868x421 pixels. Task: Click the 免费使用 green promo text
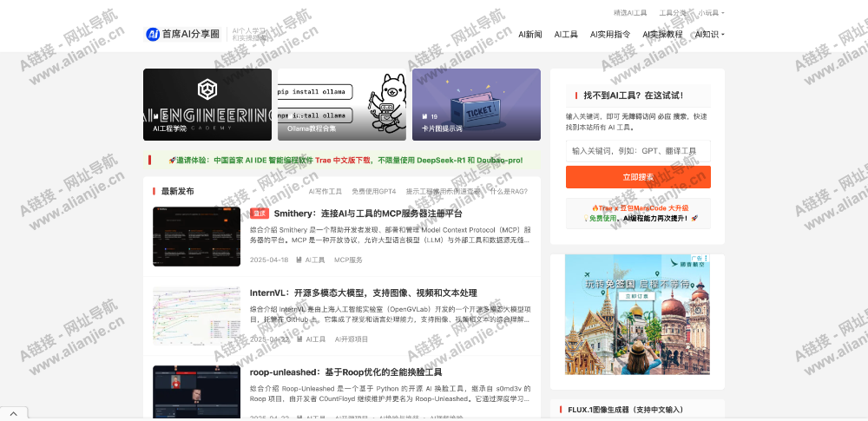coord(603,218)
